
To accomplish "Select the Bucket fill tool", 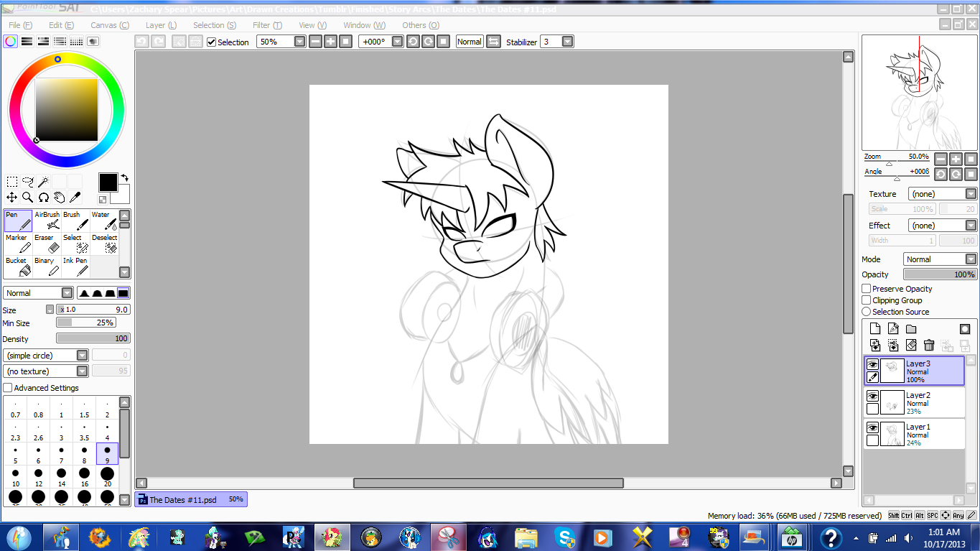I will (x=19, y=267).
